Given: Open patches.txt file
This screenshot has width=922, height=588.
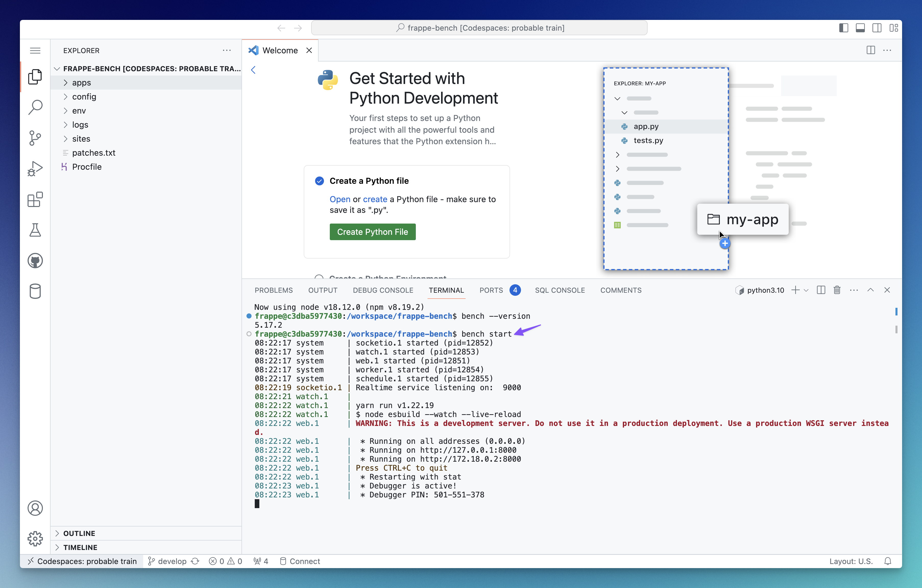Looking at the screenshot, I should [x=146, y=153].
